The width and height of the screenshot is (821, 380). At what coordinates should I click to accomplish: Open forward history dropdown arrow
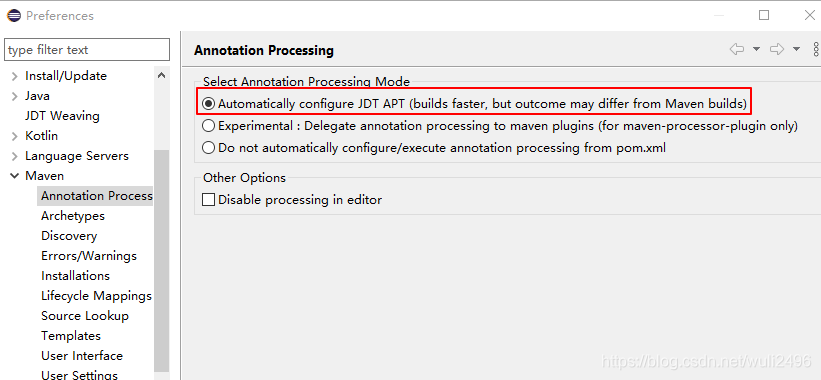pyautogui.click(x=796, y=49)
